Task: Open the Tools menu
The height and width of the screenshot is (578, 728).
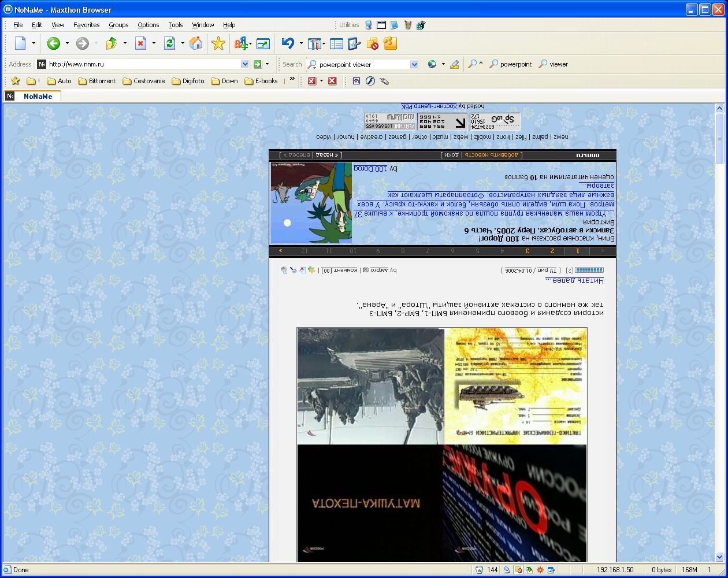Action: point(175,25)
